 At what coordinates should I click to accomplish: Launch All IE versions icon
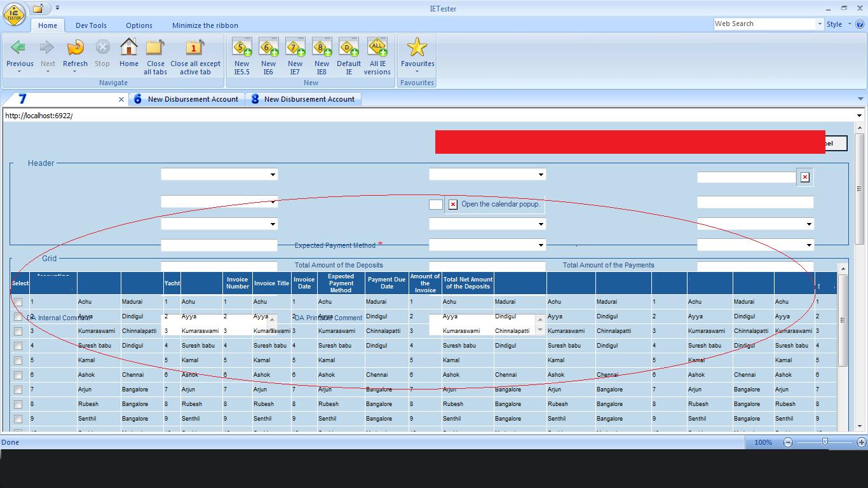(x=377, y=48)
